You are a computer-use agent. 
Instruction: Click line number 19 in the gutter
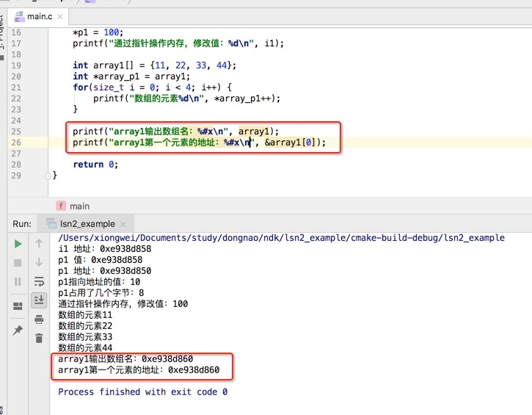click(x=16, y=65)
